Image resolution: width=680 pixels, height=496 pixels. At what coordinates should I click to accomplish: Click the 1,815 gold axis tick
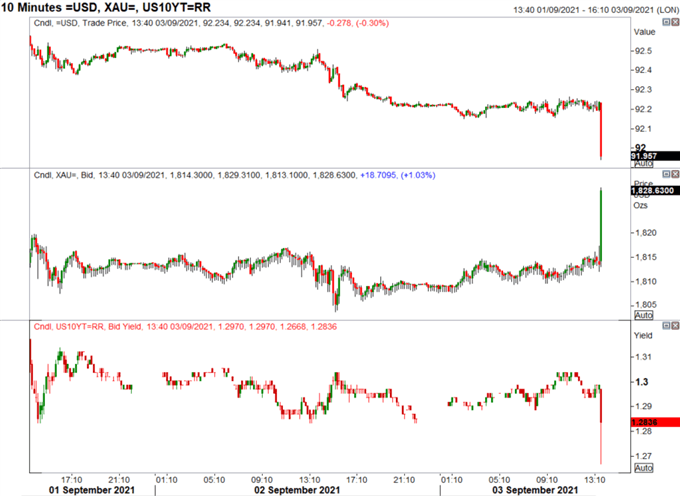click(x=646, y=257)
